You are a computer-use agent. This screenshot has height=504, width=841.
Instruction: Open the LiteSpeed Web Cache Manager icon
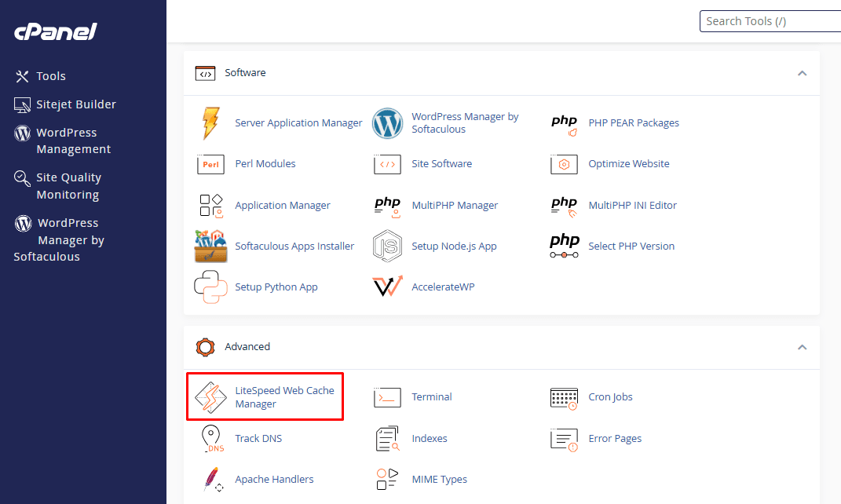[x=210, y=397]
